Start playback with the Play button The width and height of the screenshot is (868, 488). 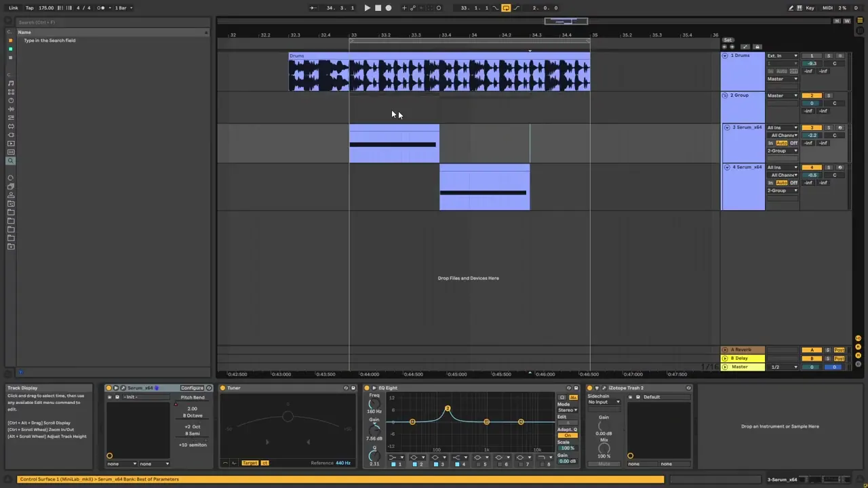point(367,8)
